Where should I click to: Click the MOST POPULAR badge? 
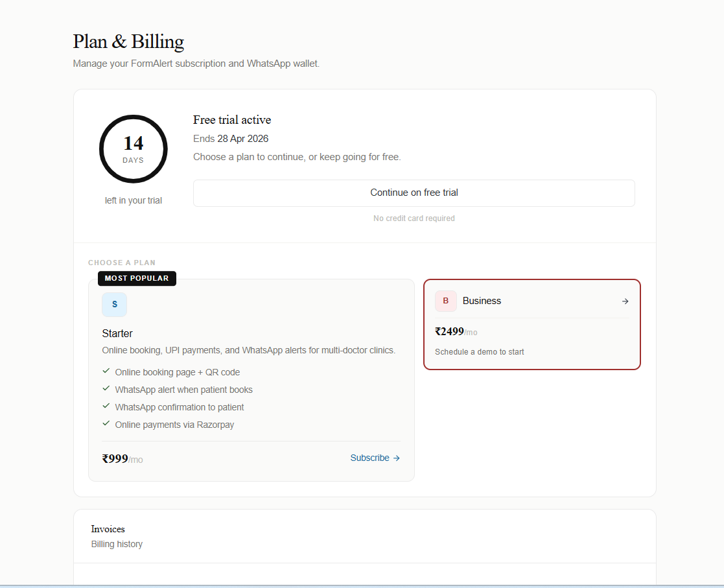137,278
